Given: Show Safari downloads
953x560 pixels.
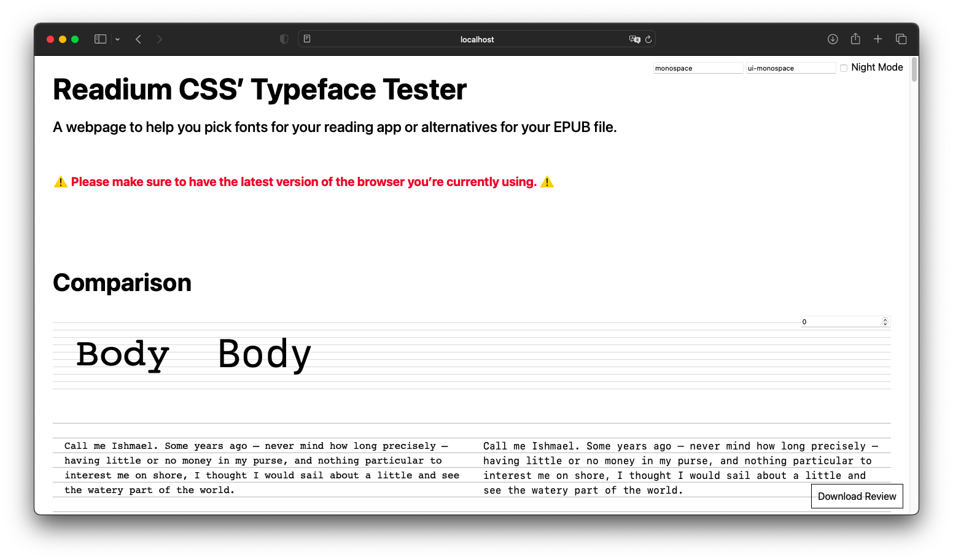Looking at the screenshot, I should pyautogui.click(x=833, y=39).
